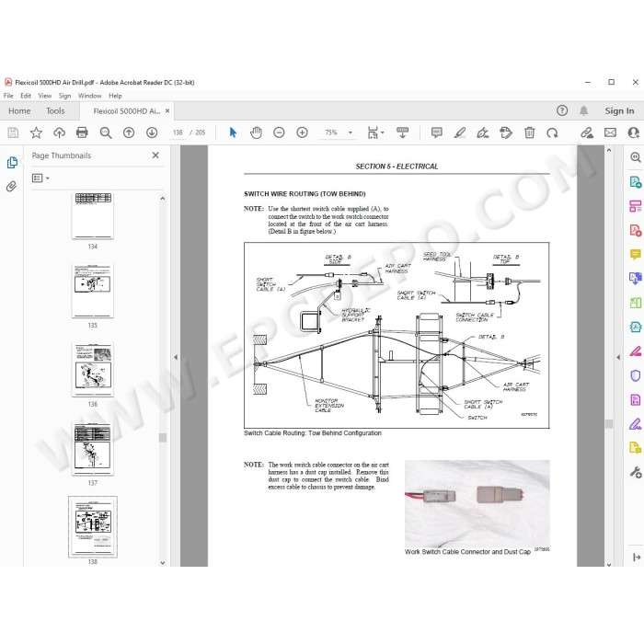
Task: Open Create PDF tool in right pane
Action: coord(635,230)
